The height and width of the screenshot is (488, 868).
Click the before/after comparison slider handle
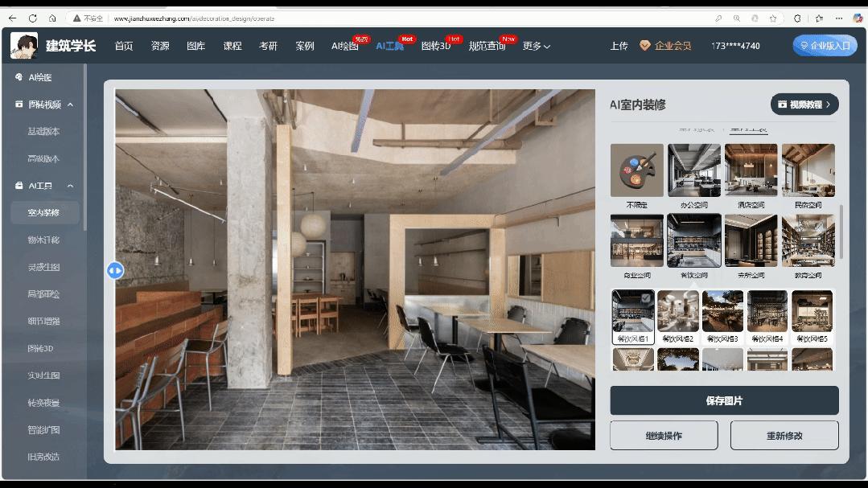pos(115,271)
